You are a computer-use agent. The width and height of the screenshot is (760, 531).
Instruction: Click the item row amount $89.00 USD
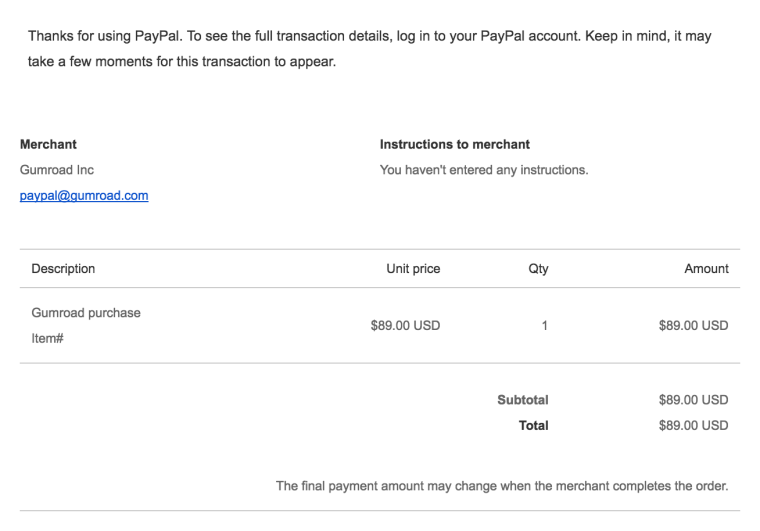click(x=693, y=325)
